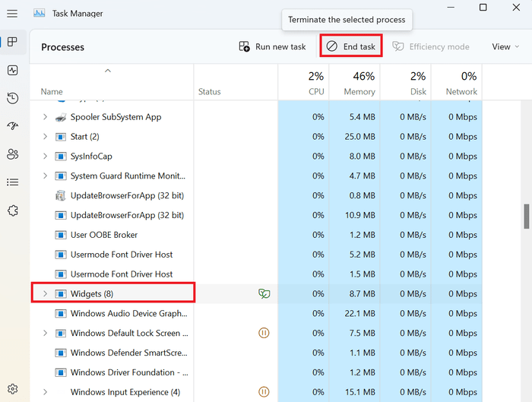Select Windows Audio Device Graph row name
Screen dimensions: 532x402
tap(129, 313)
